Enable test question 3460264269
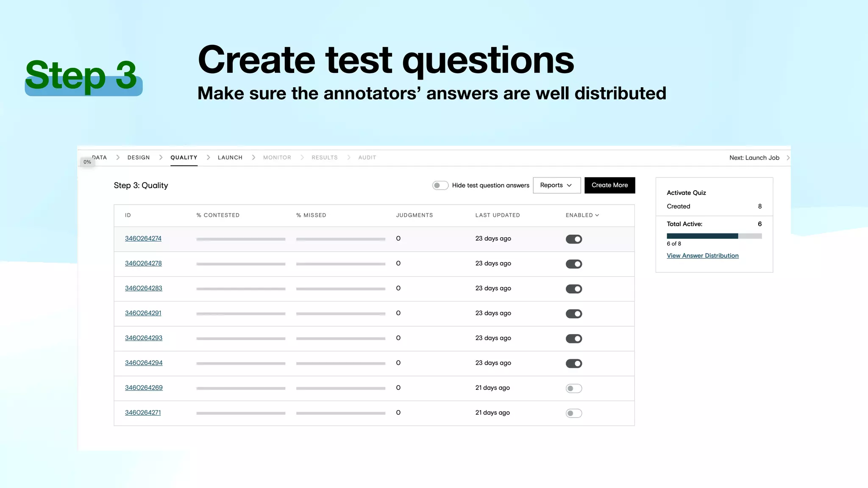 (x=573, y=388)
